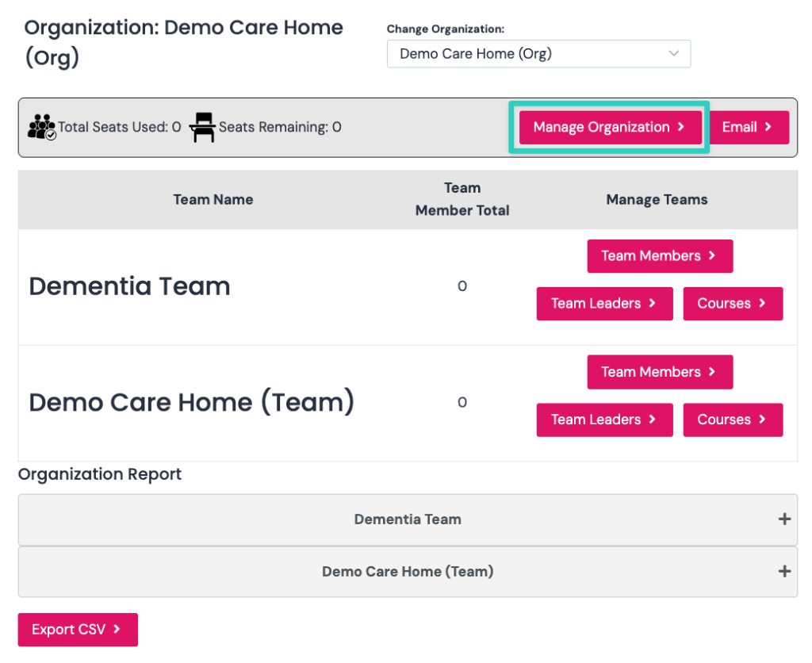Expand the Demo Care Home (Team) report section

click(408, 572)
